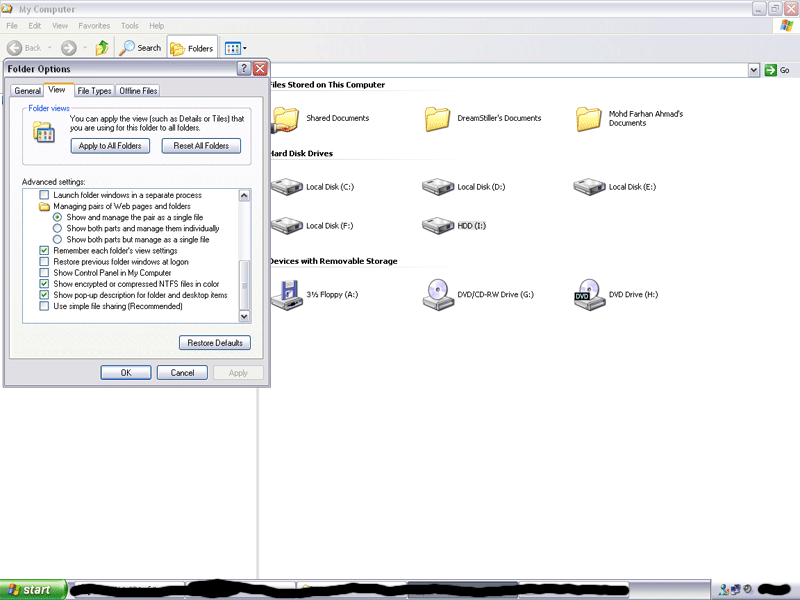
Task: Select Show both parts but manage as single file
Action: (58, 240)
